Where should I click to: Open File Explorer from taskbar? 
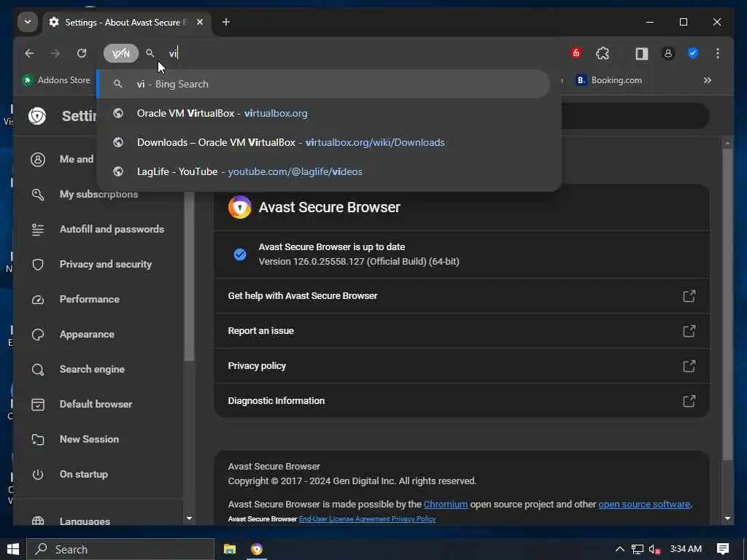[230, 549]
